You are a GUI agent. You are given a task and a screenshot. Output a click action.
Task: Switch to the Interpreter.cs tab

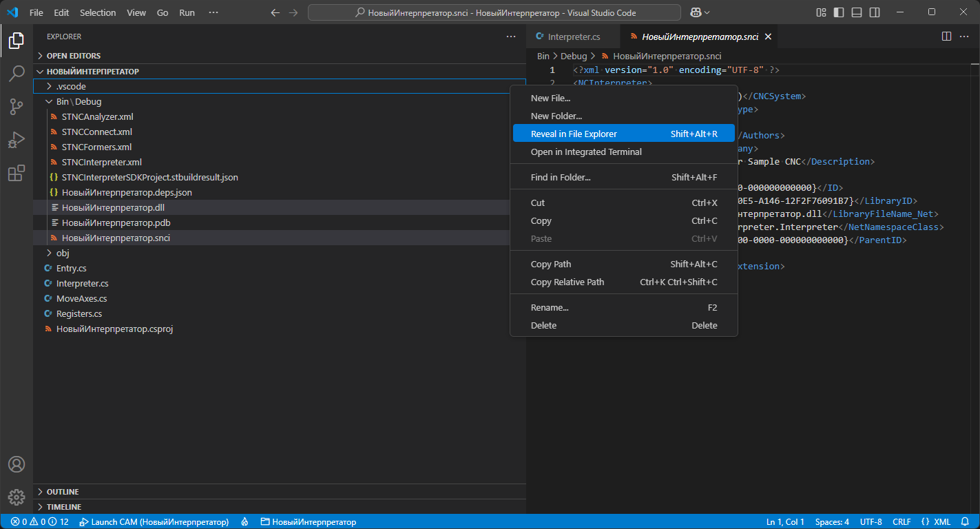(574, 37)
